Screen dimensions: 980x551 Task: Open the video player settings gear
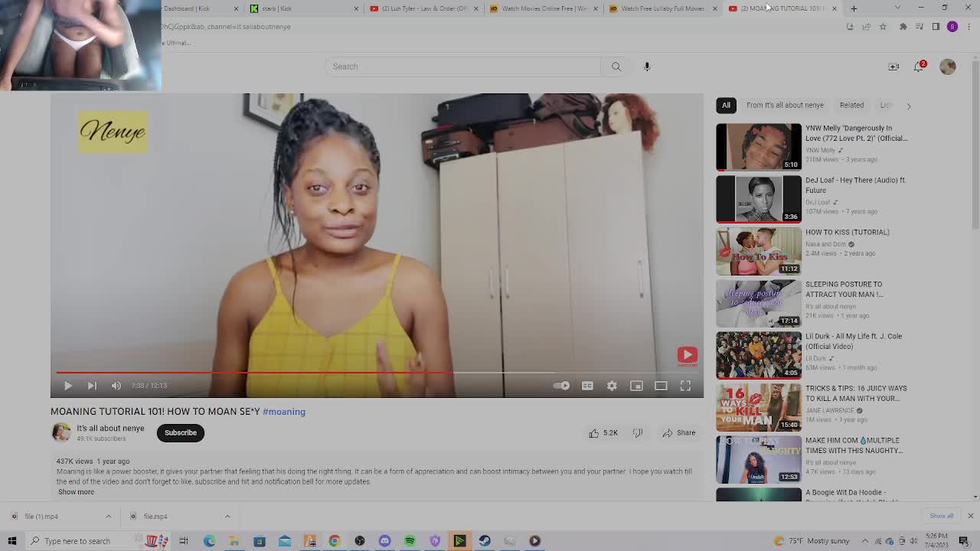612,386
